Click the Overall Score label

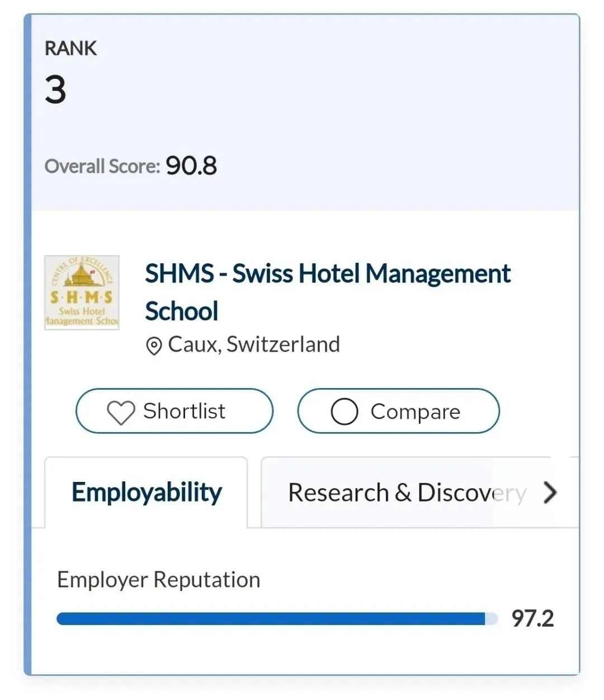tap(102, 167)
